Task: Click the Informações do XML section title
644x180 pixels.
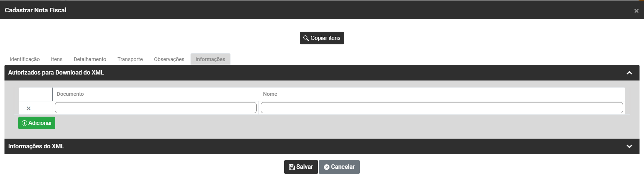Action: click(36, 146)
